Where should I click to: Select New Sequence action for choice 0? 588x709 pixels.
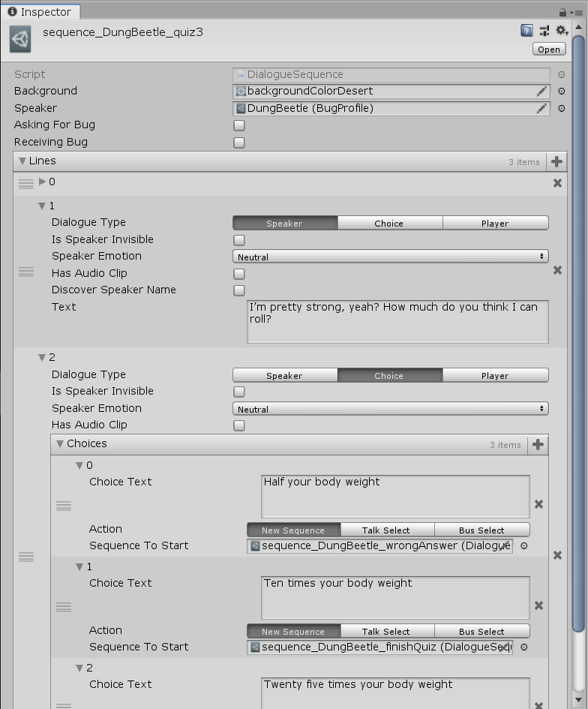pos(294,530)
